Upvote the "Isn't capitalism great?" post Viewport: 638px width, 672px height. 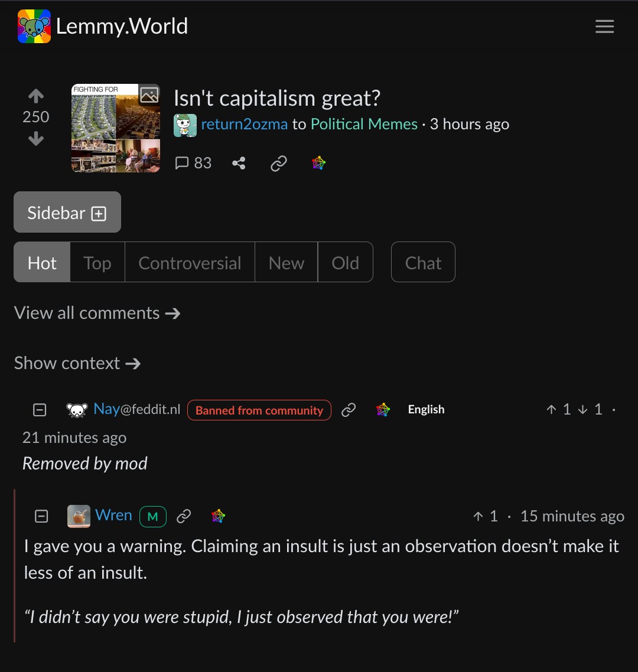tap(36, 96)
